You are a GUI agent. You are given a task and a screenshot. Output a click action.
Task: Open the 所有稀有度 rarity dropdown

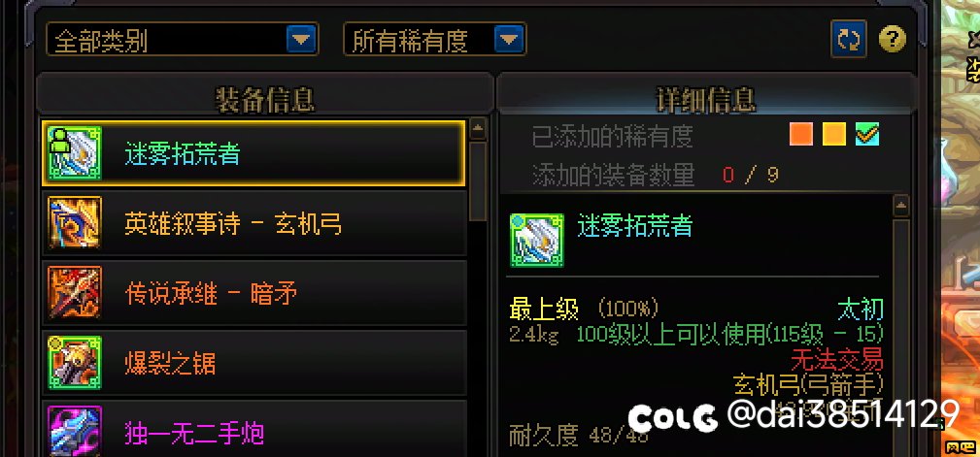coord(435,40)
